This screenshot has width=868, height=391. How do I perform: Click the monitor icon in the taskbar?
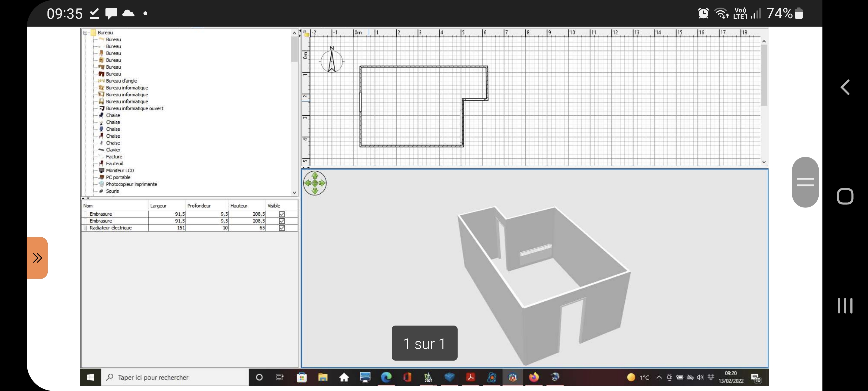coord(365,377)
